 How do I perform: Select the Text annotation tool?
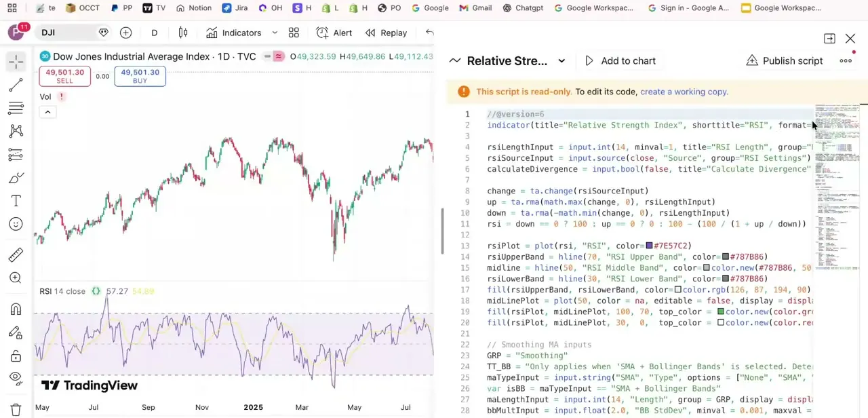(x=16, y=201)
